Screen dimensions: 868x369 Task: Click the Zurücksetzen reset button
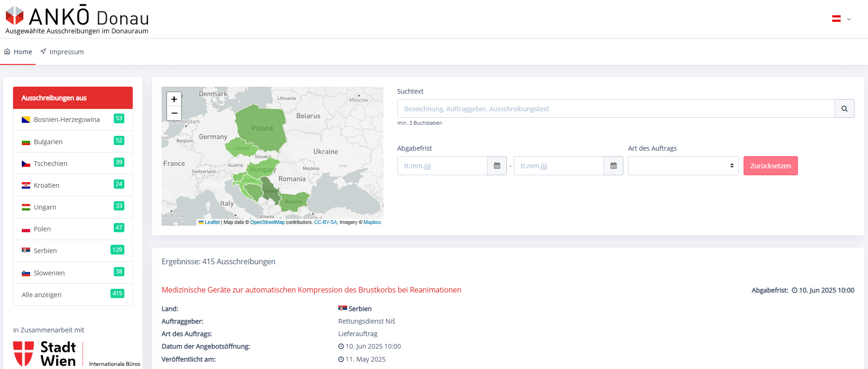pyautogui.click(x=771, y=165)
